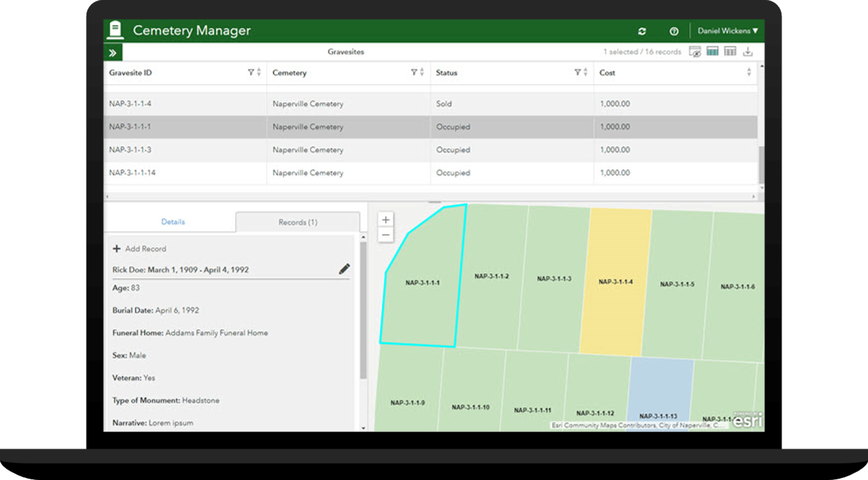
Task: Click the refresh icon in the header
Action: pyautogui.click(x=642, y=31)
